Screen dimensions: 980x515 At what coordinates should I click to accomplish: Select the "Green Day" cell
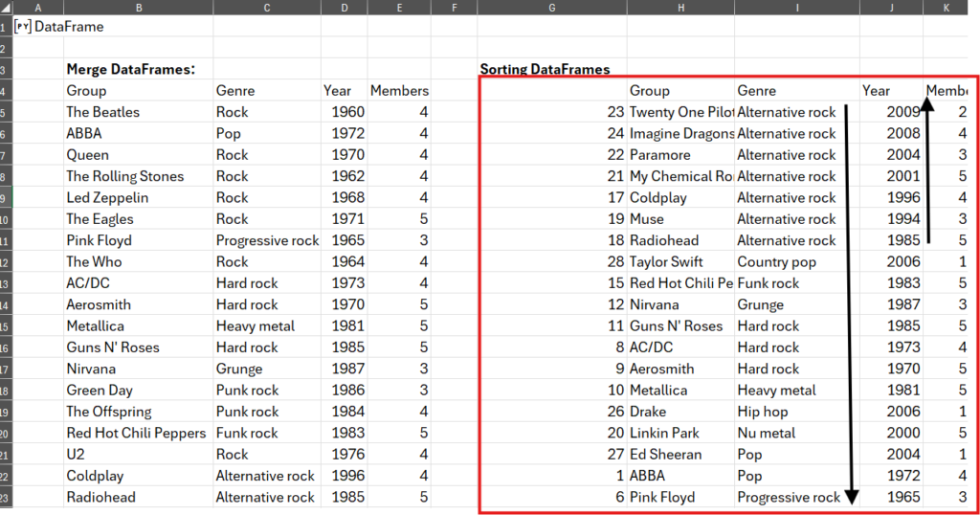[138, 391]
